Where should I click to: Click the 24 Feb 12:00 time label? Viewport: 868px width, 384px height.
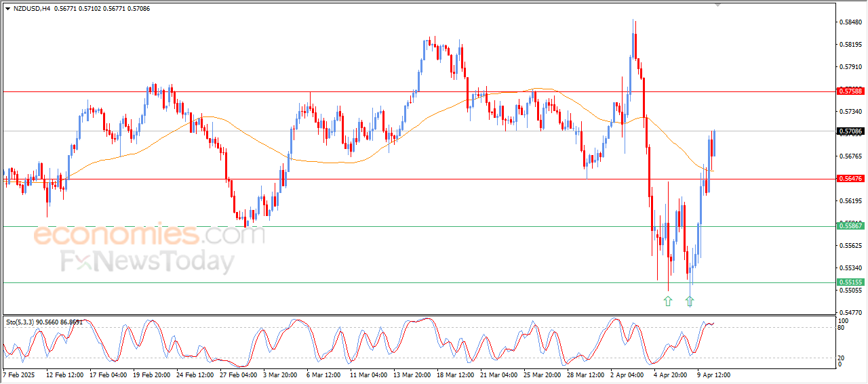[x=195, y=375]
